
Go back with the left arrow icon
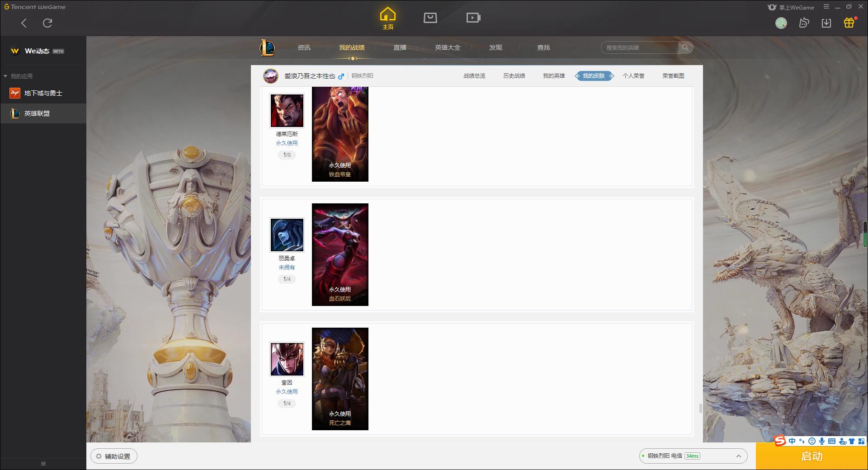pos(24,23)
